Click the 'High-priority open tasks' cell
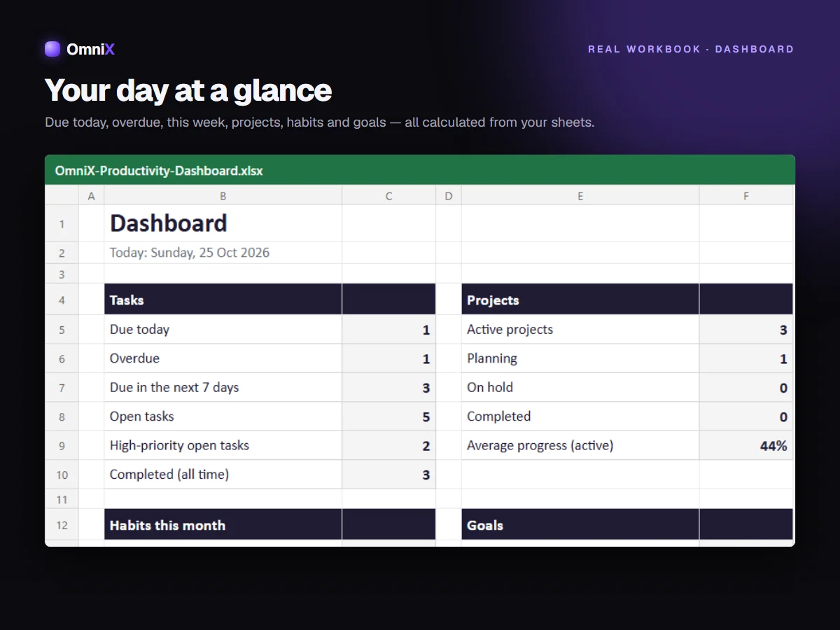Viewport: 840px width, 630px height. coord(223,446)
